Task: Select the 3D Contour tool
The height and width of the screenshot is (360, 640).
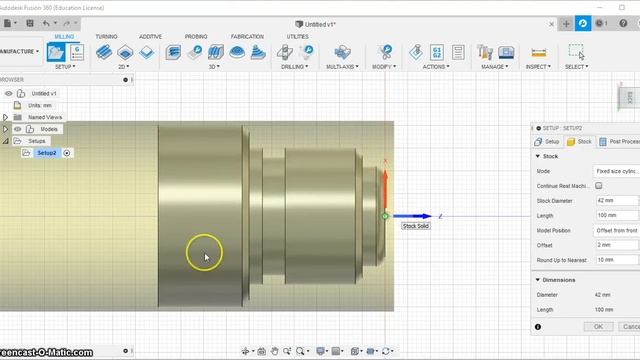Action: (258, 52)
